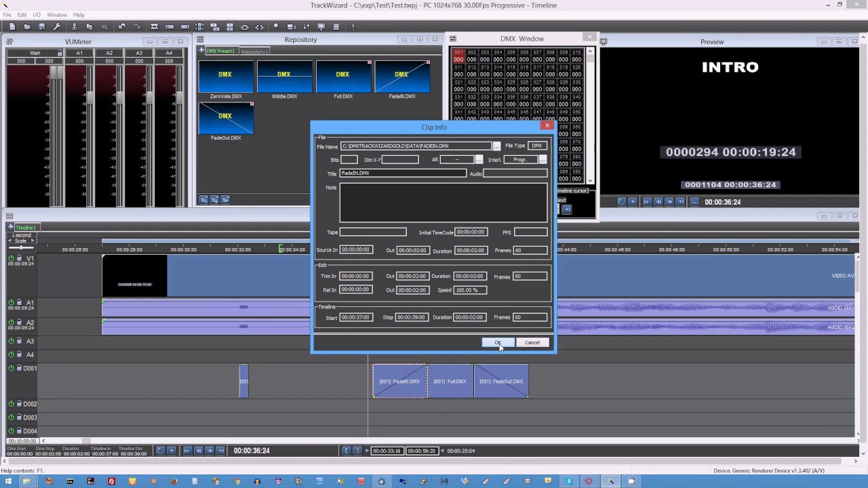
Task: Toggle the lock on VUMeter Main channel
Action: point(60,53)
